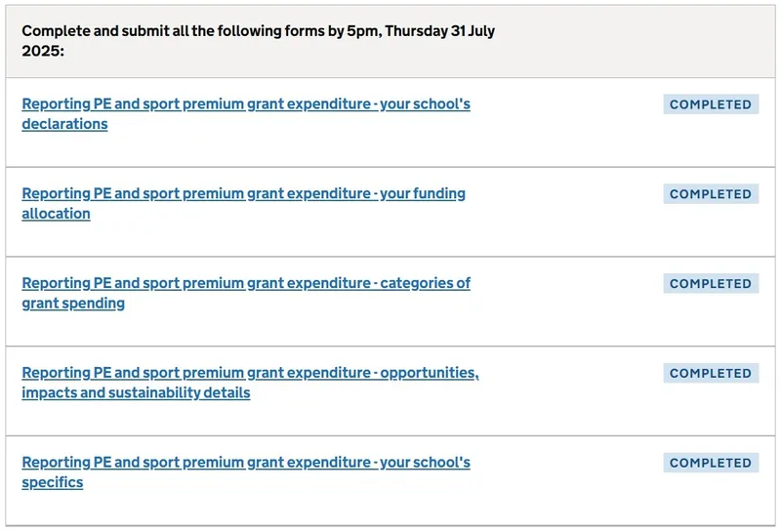Click the '2025:' text ending the deadline heading
The image size is (781, 532).
[43, 51]
